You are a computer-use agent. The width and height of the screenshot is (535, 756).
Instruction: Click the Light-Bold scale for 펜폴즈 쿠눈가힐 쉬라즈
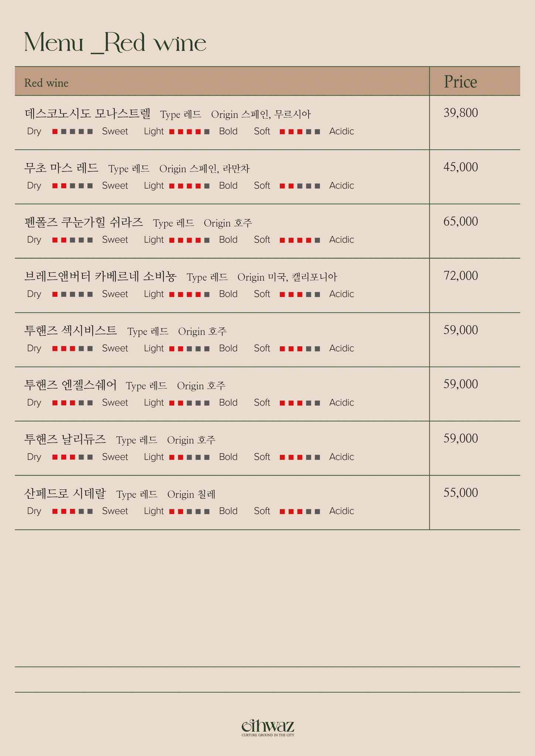click(x=189, y=240)
